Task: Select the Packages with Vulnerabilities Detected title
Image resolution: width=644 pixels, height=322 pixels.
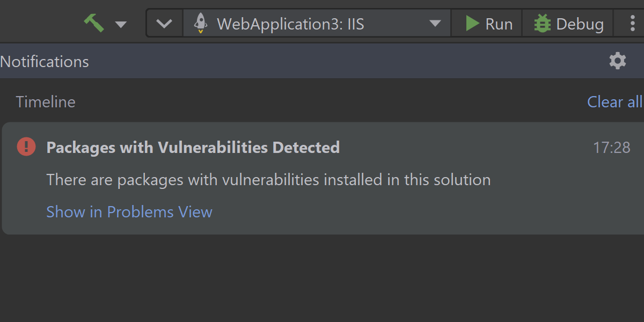Action: pos(193,148)
